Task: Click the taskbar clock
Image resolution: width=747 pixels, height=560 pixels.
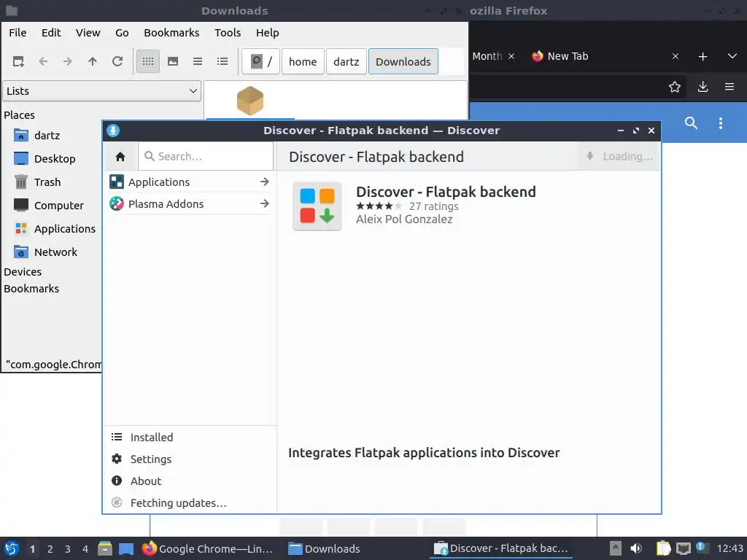Action: (x=729, y=548)
